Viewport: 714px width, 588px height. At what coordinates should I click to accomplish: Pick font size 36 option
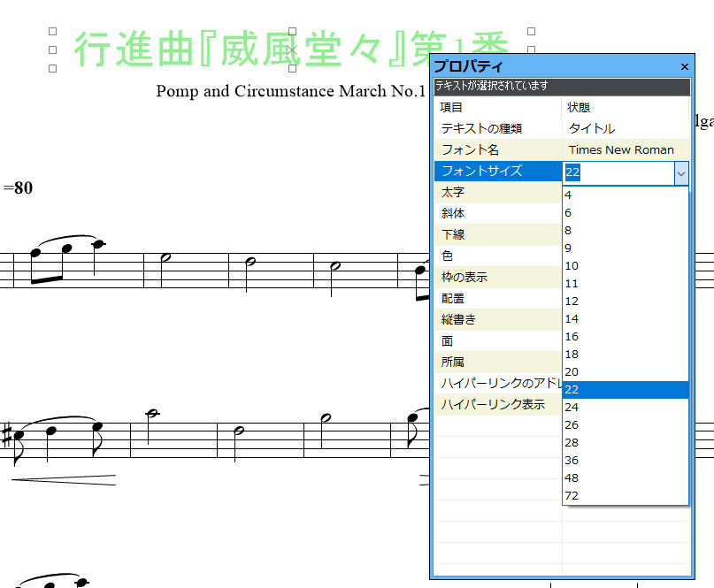point(626,461)
